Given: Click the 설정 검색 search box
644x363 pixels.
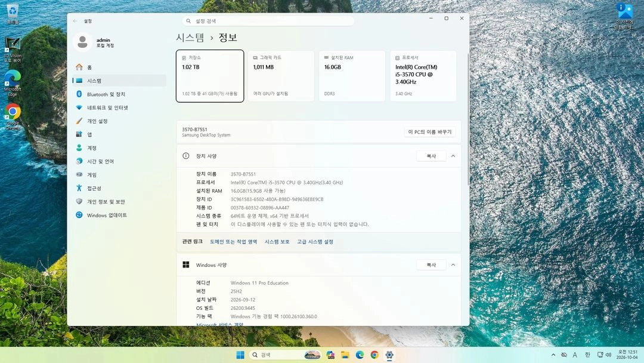Looking at the screenshot, I should coord(268,21).
